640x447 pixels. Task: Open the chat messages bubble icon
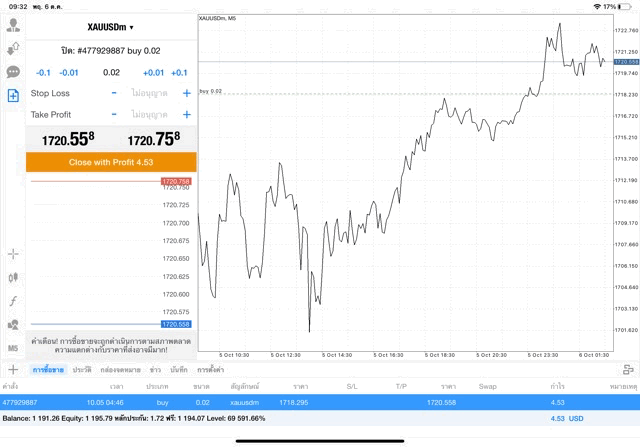click(x=13, y=72)
